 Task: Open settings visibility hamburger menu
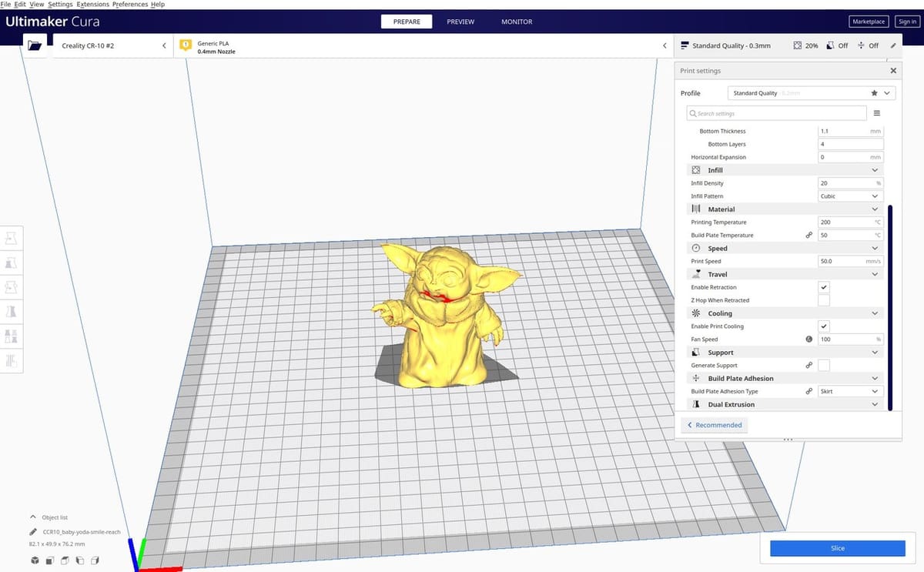click(876, 113)
